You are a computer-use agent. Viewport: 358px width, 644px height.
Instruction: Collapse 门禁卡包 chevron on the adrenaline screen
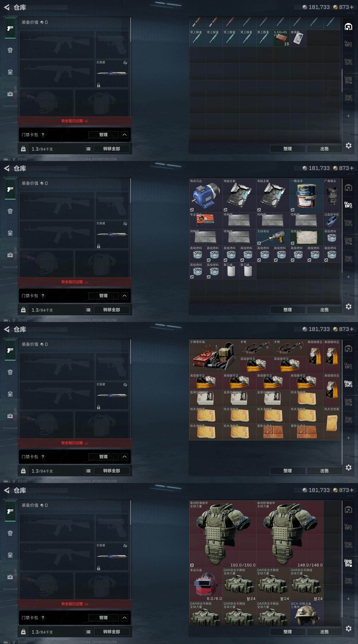(125, 135)
